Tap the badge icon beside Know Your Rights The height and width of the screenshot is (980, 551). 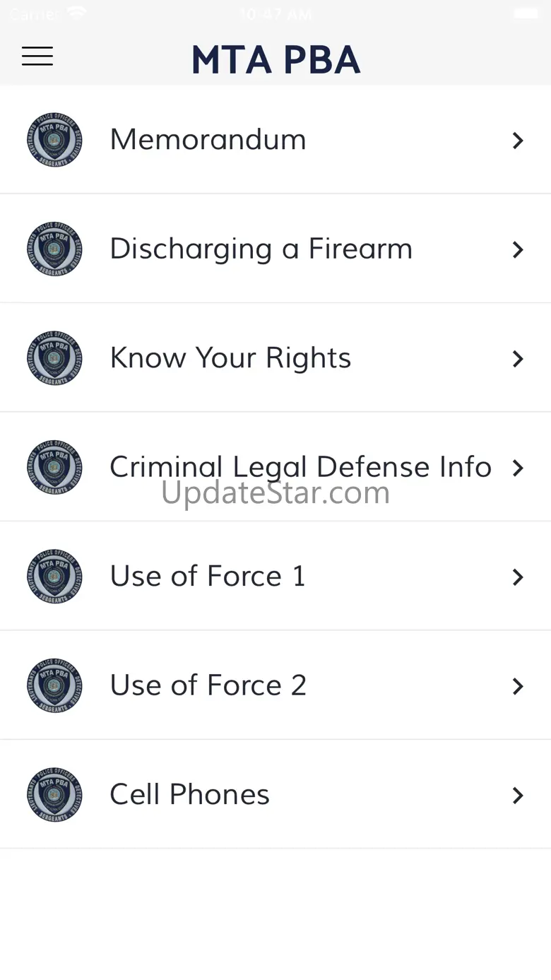click(54, 358)
